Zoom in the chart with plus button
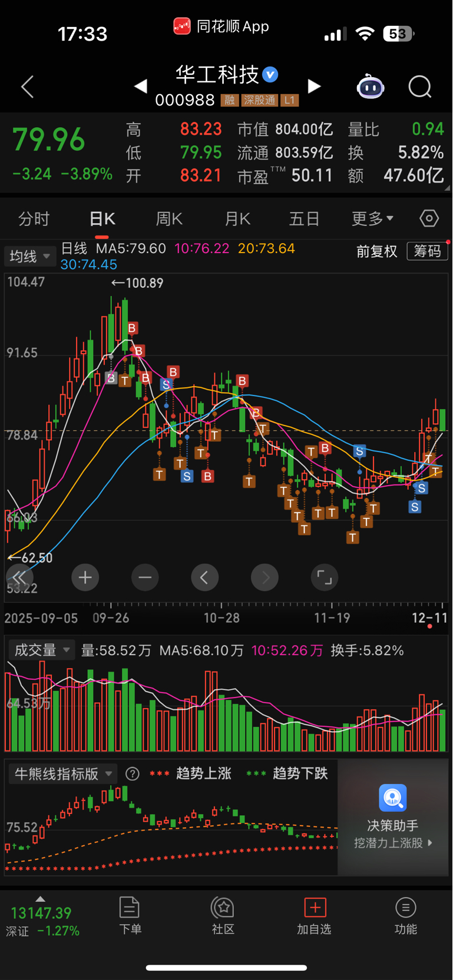The width and height of the screenshot is (453, 980). [85, 577]
